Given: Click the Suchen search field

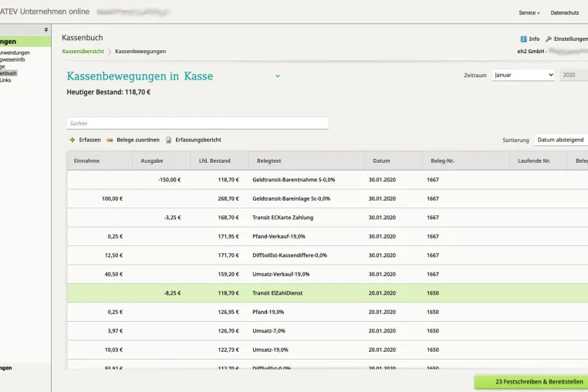Looking at the screenshot, I should click(198, 123).
